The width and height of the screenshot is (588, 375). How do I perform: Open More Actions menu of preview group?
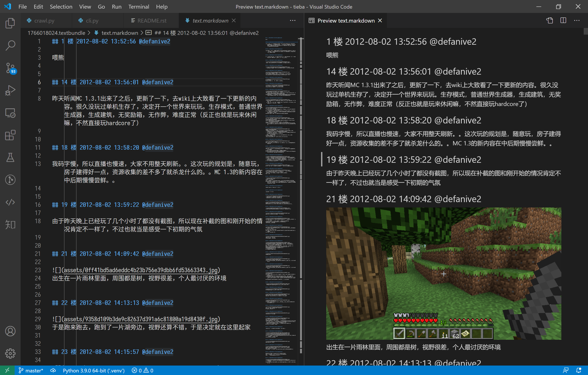[x=577, y=20]
